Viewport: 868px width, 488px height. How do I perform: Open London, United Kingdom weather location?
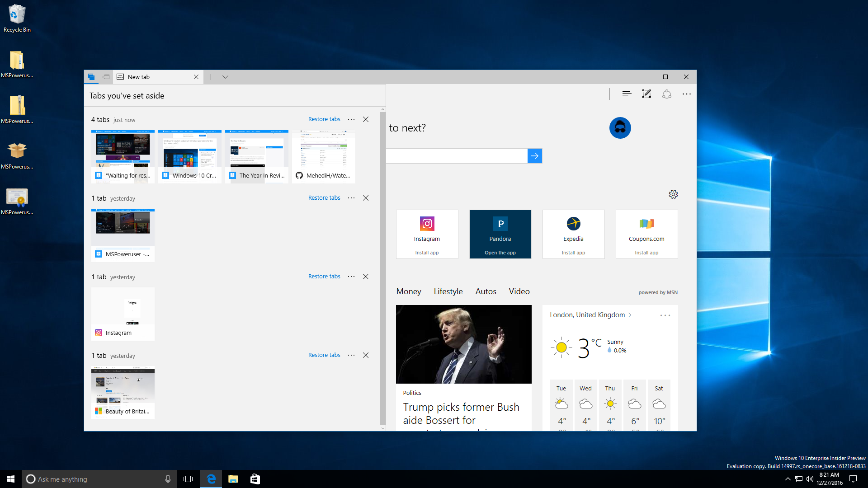[590, 315]
